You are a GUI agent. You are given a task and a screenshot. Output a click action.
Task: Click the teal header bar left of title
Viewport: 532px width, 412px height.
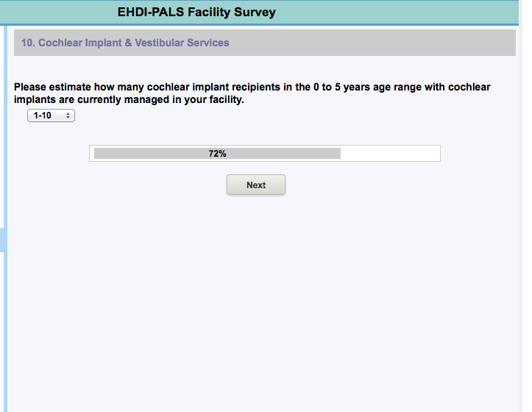pos(59,12)
